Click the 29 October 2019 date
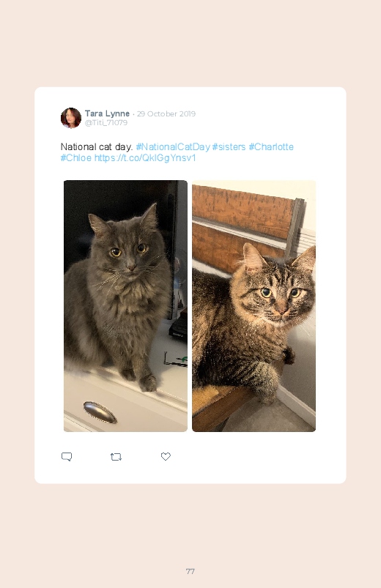381x588 pixels. pos(166,113)
